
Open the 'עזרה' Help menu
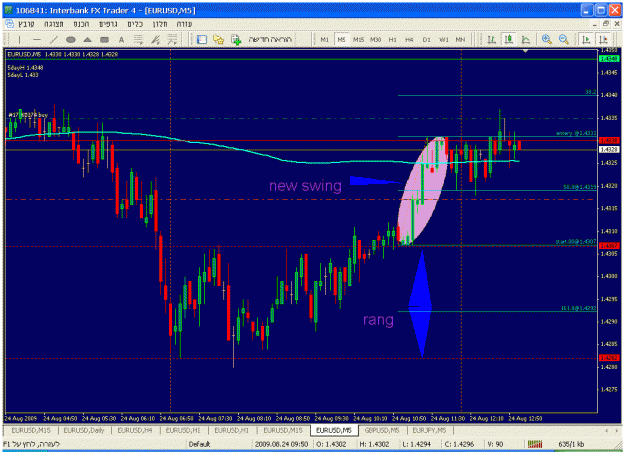click(184, 24)
